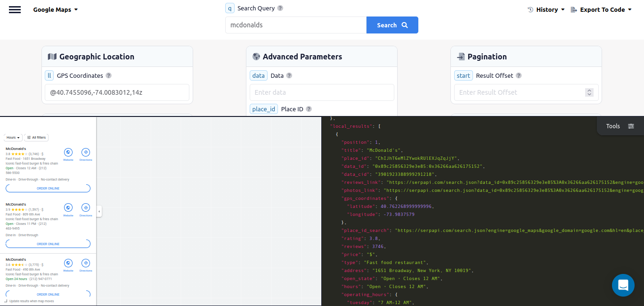The width and height of the screenshot is (644, 306).
Task: Click the reviews value 3746 in JSON
Action: [x=378, y=247]
